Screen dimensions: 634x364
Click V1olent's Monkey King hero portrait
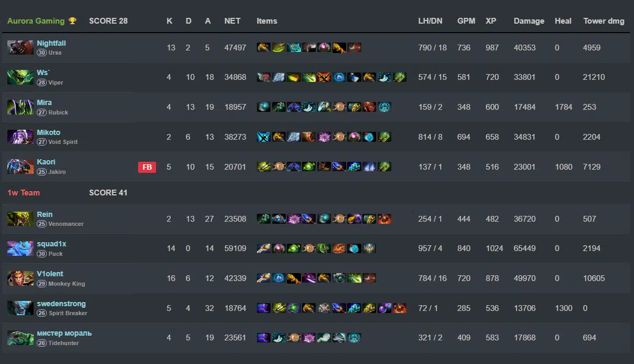pyautogui.click(x=20, y=278)
